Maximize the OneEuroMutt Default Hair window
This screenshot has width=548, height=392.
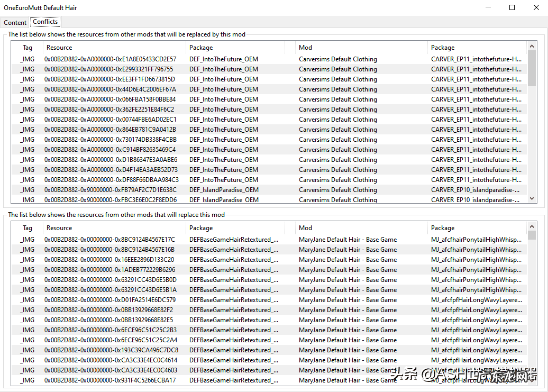[512, 7]
